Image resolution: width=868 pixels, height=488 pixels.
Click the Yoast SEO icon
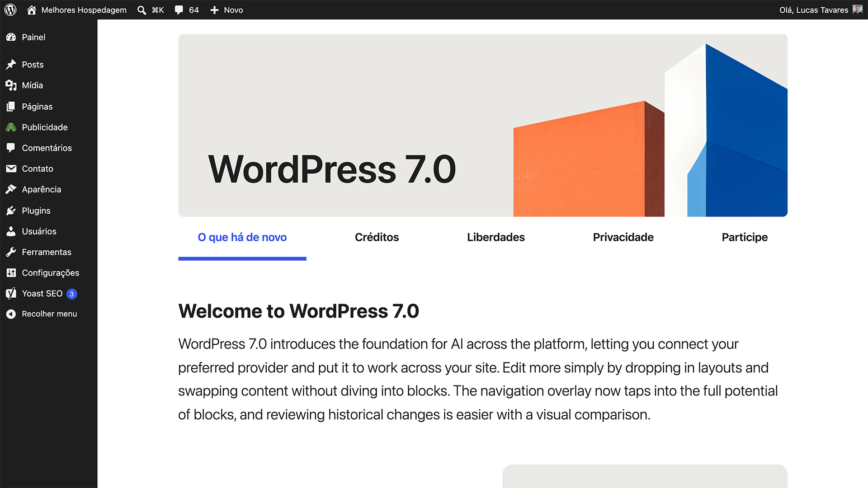pos(11,294)
